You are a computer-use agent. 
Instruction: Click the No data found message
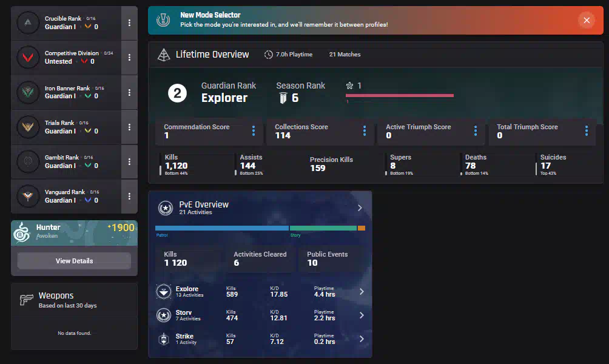click(74, 333)
